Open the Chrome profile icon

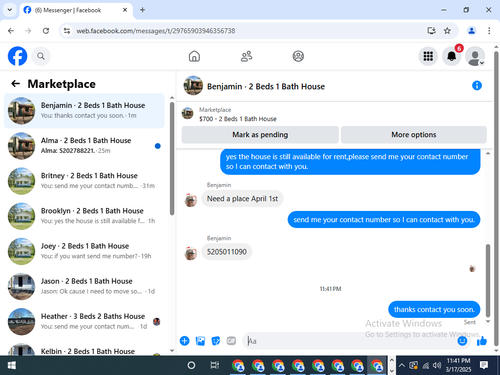471,31
